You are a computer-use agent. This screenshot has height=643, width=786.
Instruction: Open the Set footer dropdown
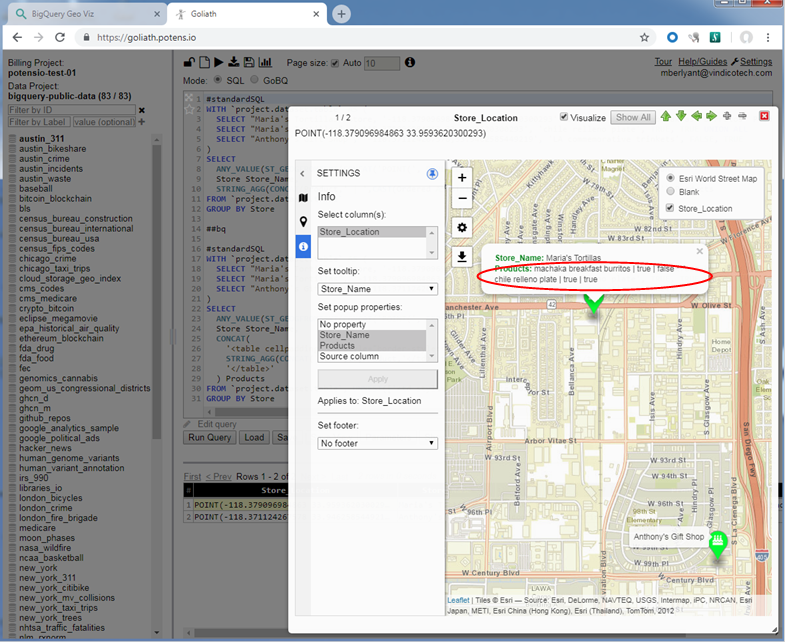[x=377, y=444]
